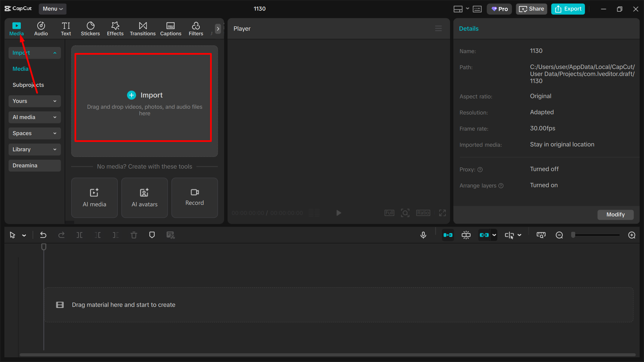644x362 pixels.
Task: Click the Record tool under media tools
Action: [x=194, y=198]
